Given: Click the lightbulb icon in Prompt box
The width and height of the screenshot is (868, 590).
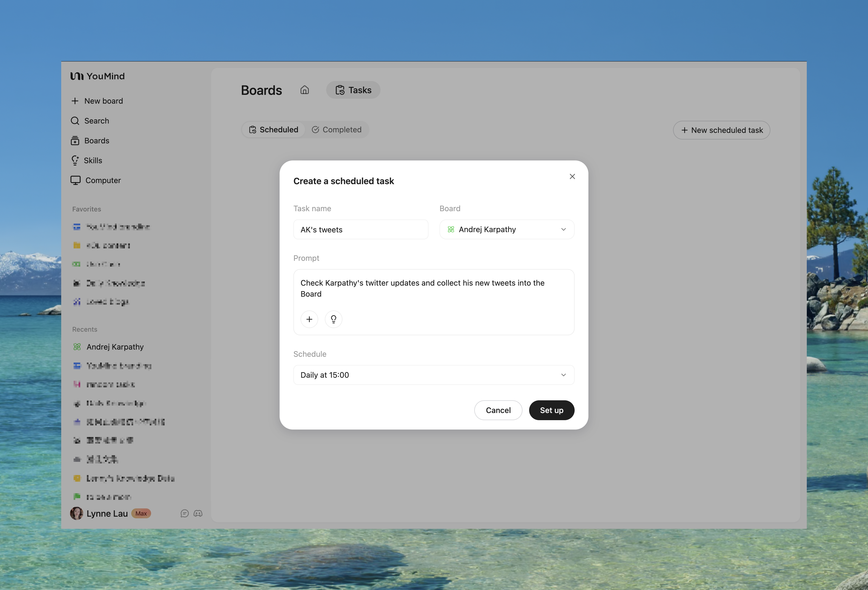Looking at the screenshot, I should click(x=333, y=319).
